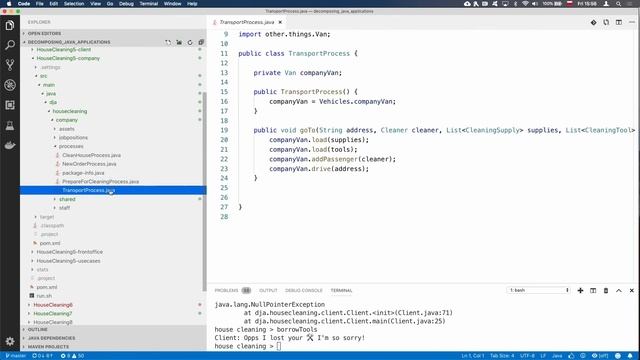Open PrepareForCleaningProcess.java file

pos(100,181)
